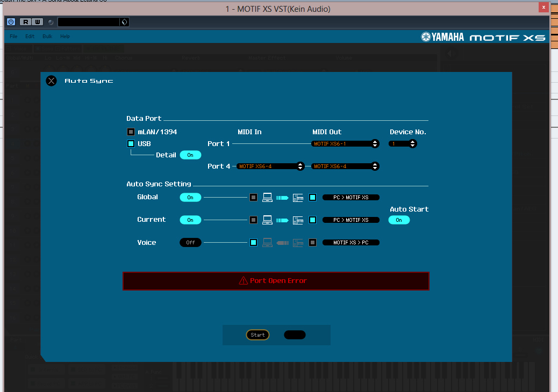Turn on the Voice sync toggle
This screenshot has height=392, width=558.
(190, 242)
